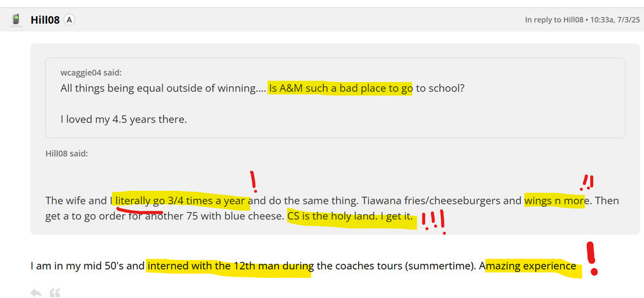Follow the 'In reply to Hill08' link
The height and width of the screenshot is (298, 644).
552,20
